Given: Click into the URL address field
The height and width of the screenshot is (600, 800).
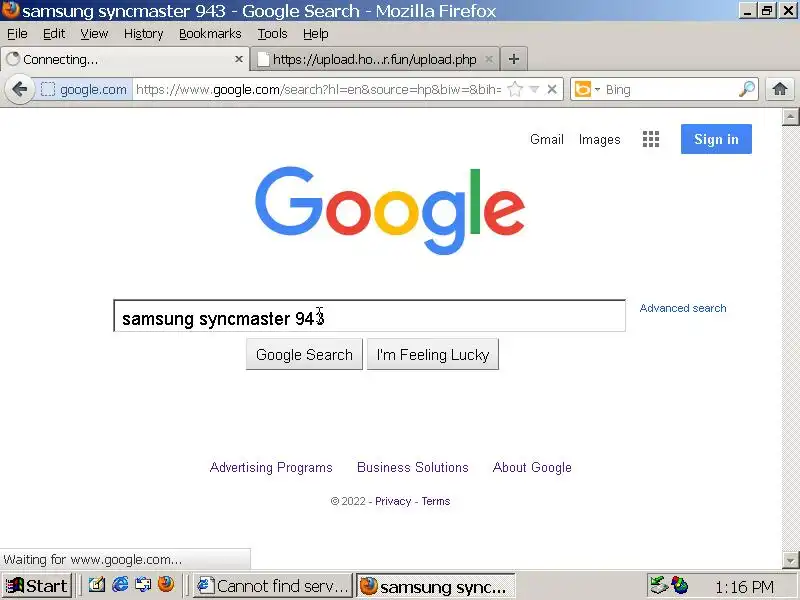Looking at the screenshot, I should 319,90.
